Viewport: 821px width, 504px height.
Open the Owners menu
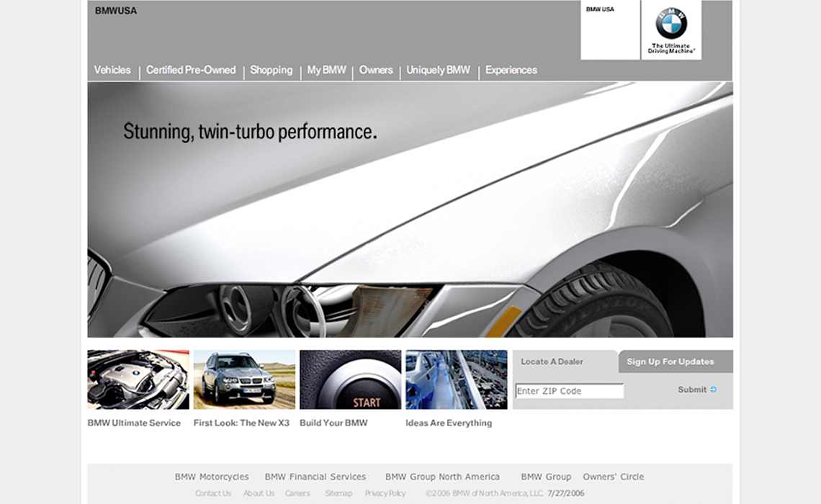(x=376, y=70)
